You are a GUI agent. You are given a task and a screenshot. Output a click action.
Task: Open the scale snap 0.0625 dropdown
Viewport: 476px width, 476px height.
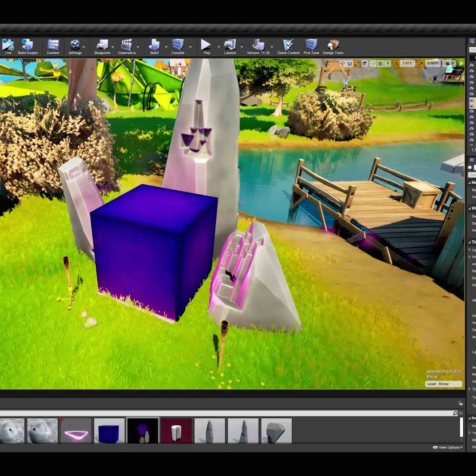[433, 64]
